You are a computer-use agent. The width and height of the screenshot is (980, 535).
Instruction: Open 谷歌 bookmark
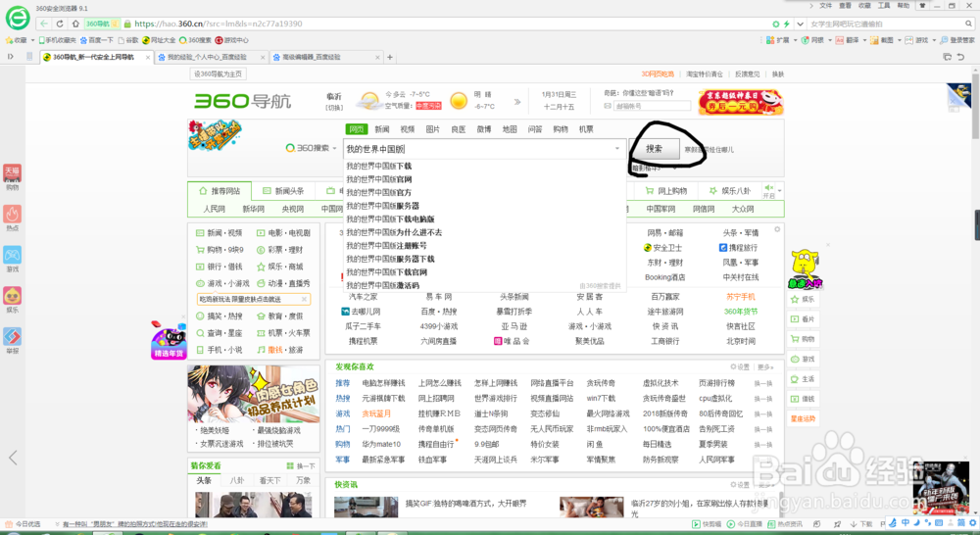128,40
